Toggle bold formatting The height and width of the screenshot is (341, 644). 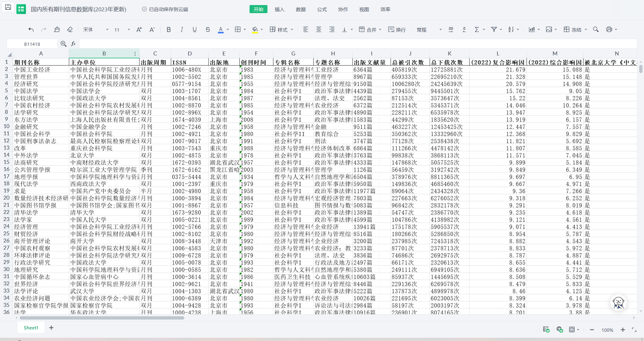[x=168, y=29]
